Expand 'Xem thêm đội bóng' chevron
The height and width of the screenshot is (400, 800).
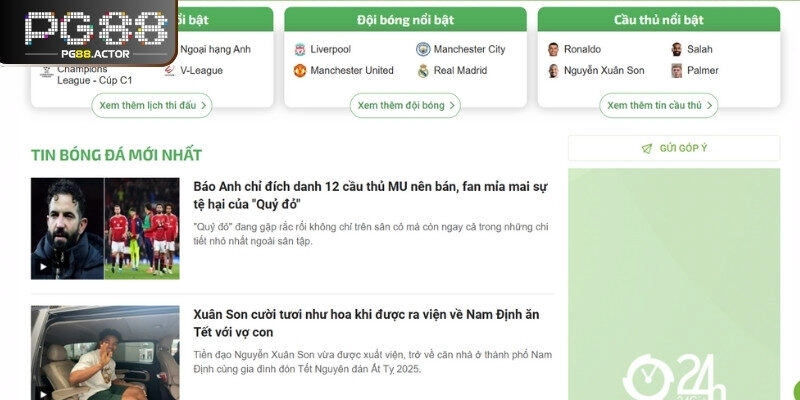452,105
